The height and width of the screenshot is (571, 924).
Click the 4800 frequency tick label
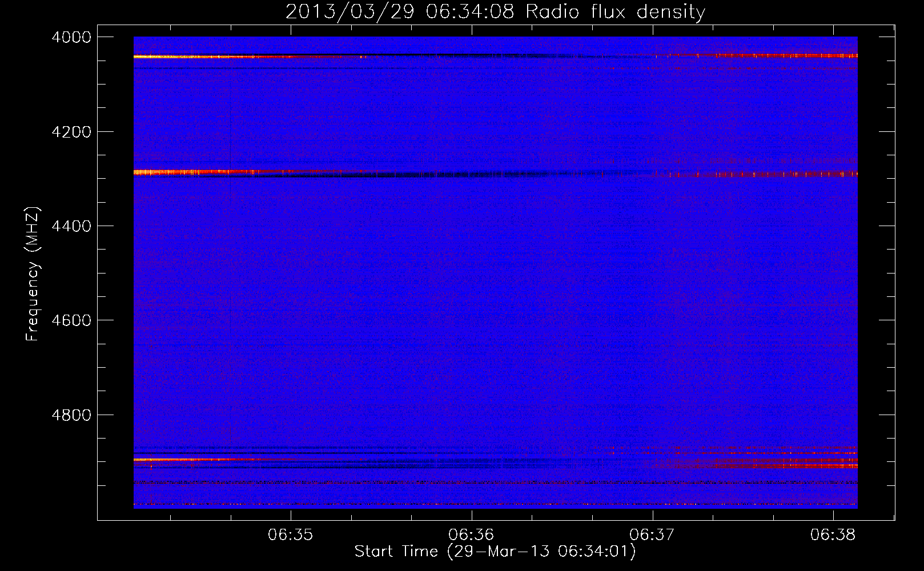pos(71,415)
